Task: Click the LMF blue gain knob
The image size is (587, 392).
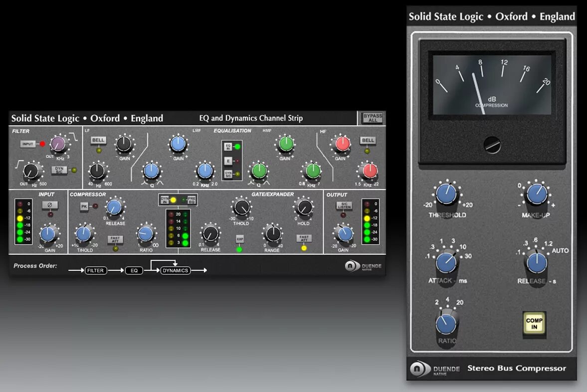Action: pyautogui.click(x=178, y=144)
